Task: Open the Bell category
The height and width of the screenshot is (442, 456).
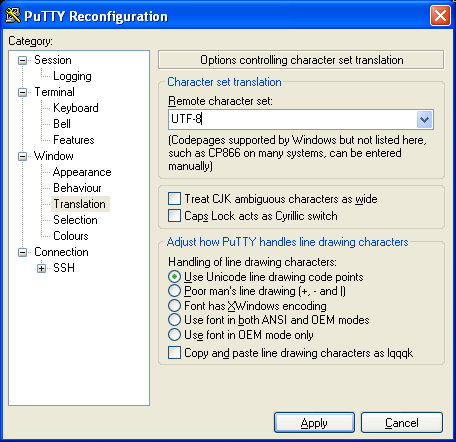Action: coord(62,124)
